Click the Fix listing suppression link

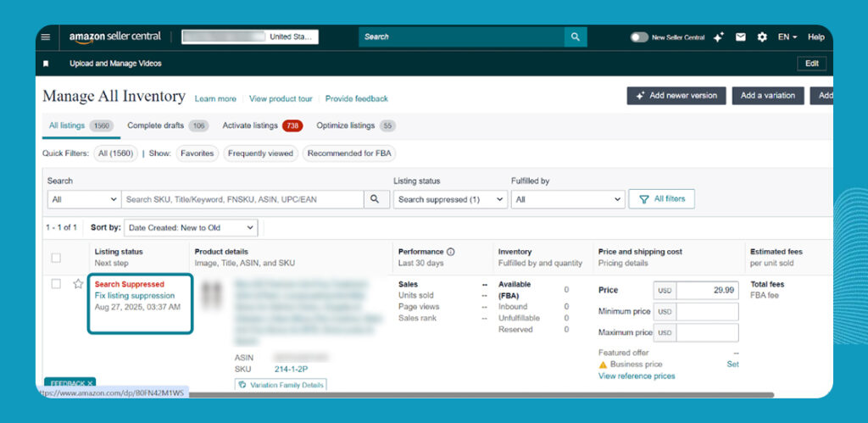coord(135,296)
